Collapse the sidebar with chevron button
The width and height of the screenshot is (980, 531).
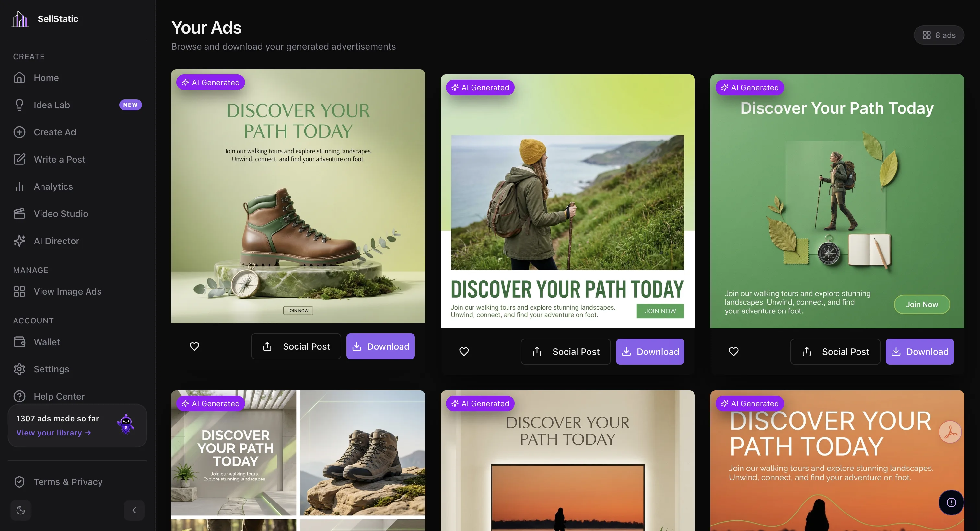[x=134, y=510]
